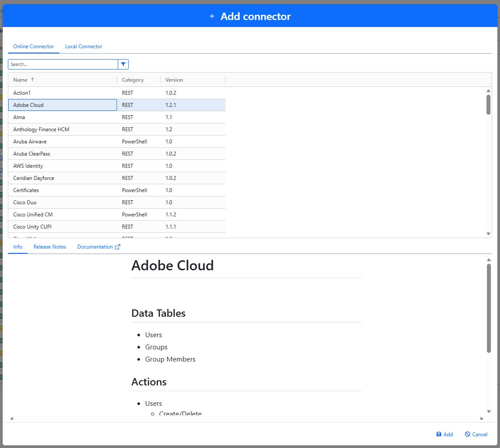This screenshot has height=448, width=500.
Task: Open the Documentation tab
Action: pos(99,247)
